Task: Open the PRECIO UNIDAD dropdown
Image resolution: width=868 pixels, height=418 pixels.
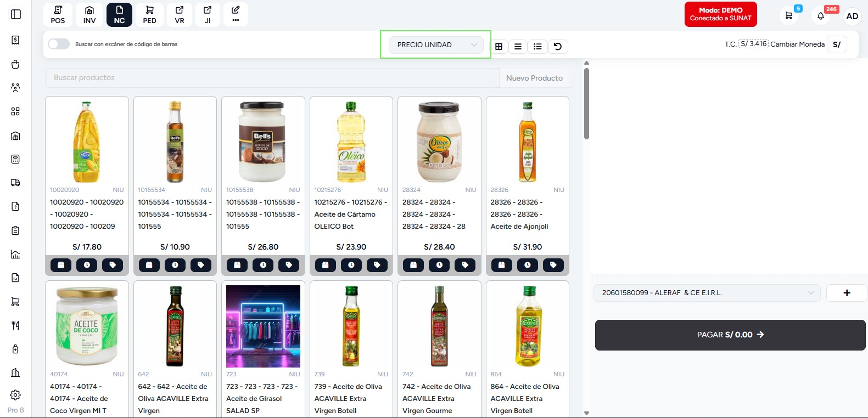Action: [x=436, y=44]
